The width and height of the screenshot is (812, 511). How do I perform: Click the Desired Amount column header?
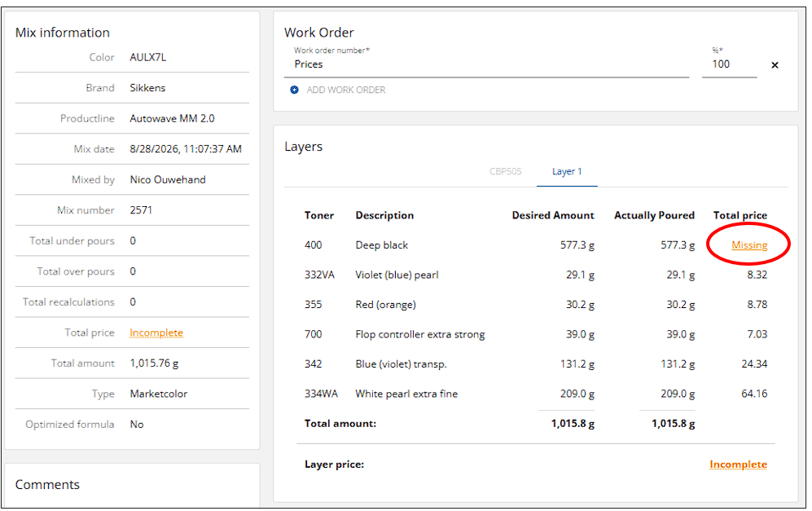click(553, 216)
